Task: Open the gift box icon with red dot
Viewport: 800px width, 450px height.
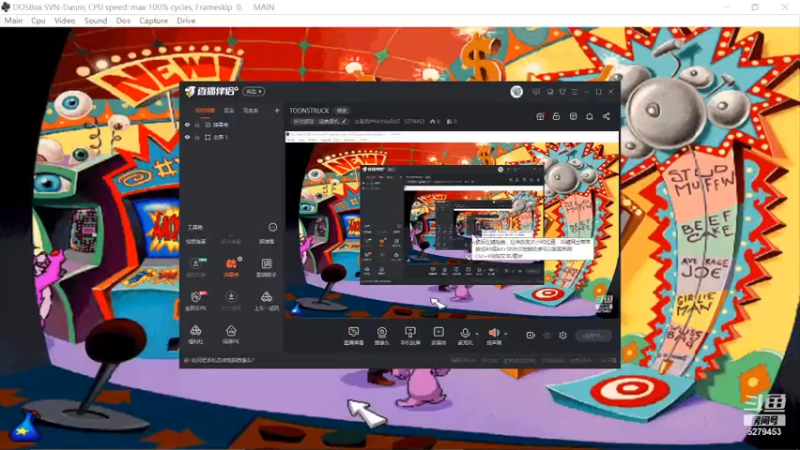Action: click(x=540, y=116)
